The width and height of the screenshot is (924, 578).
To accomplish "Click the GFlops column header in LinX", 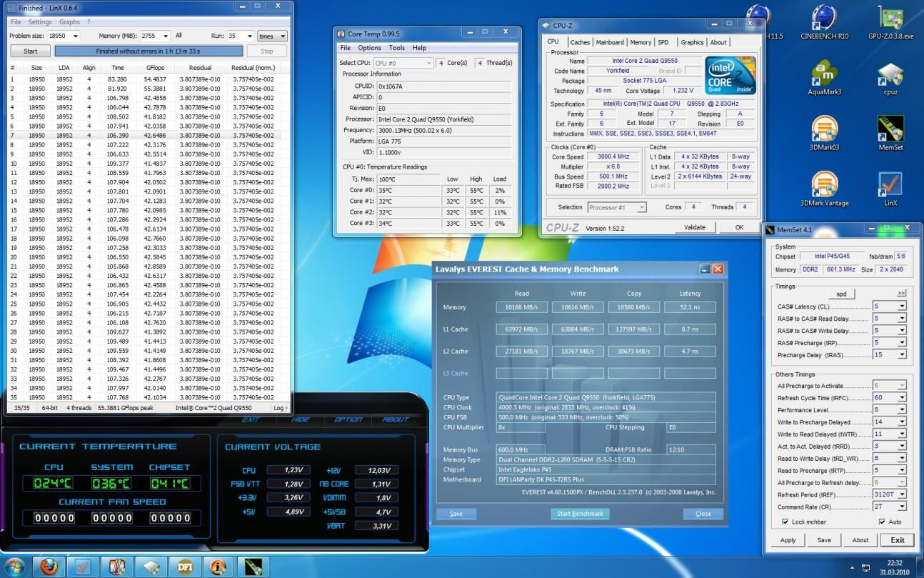I will coord(155,68).
